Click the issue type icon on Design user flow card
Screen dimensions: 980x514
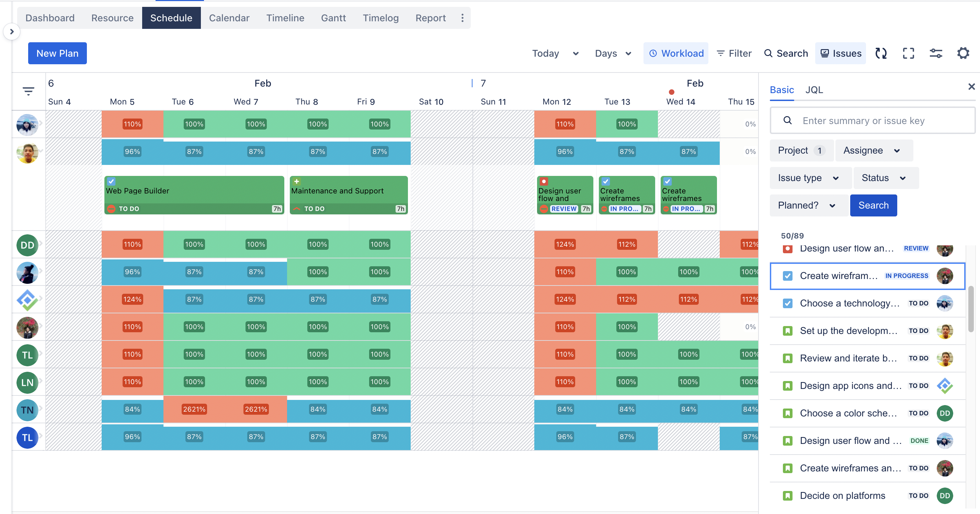pyautogui.click(x=544, y=182)
